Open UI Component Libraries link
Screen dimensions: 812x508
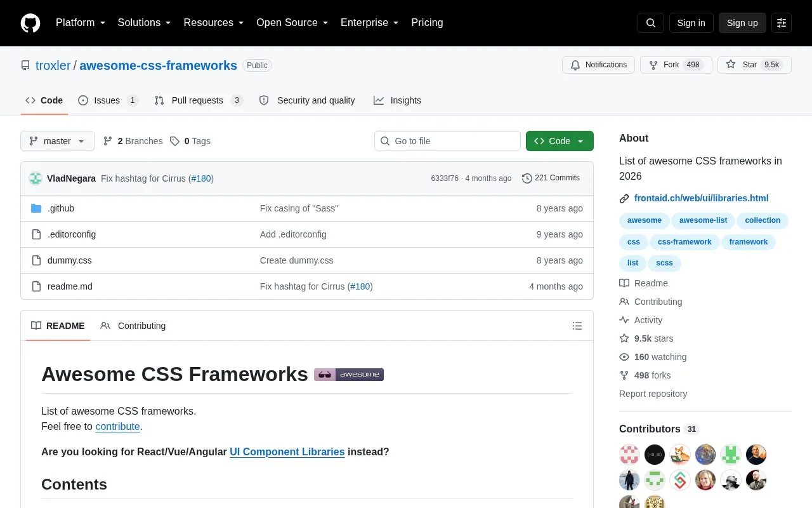(x=287, y=452)
